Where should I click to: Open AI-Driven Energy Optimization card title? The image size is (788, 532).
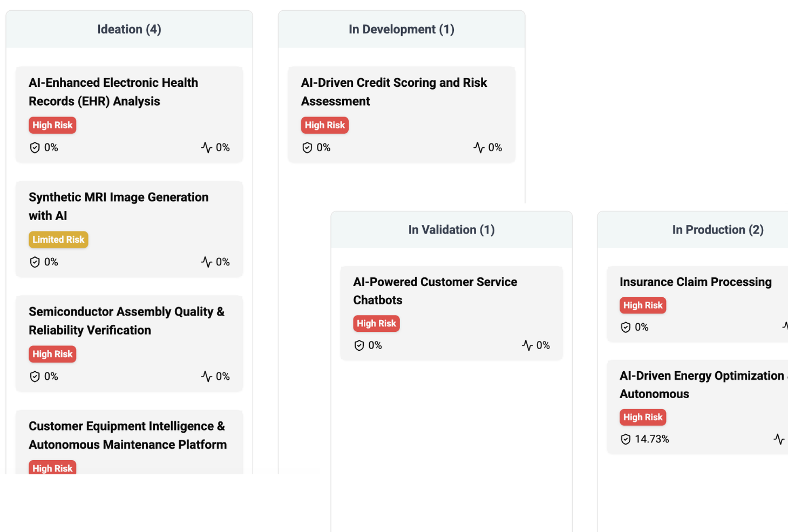702,384
